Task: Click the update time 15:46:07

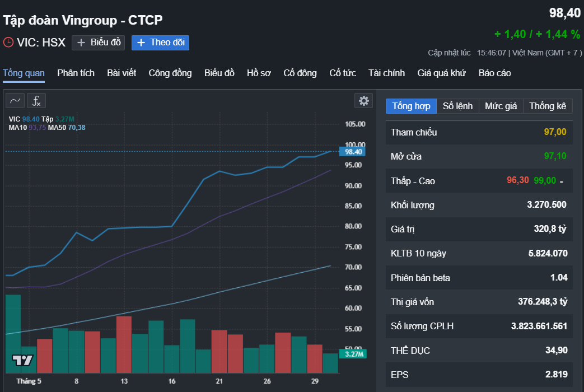Action: 491,53
